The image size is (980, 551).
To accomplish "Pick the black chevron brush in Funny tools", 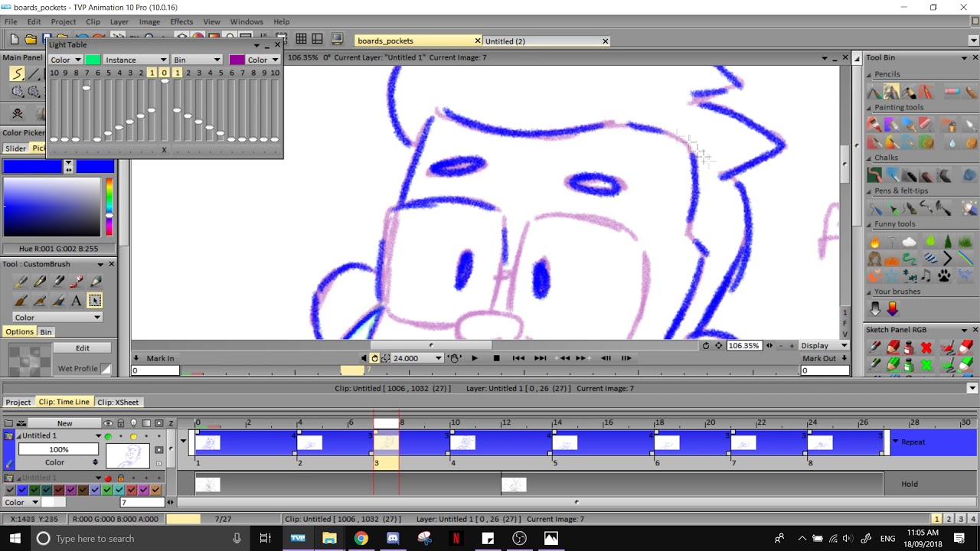I will coord(947,259).
